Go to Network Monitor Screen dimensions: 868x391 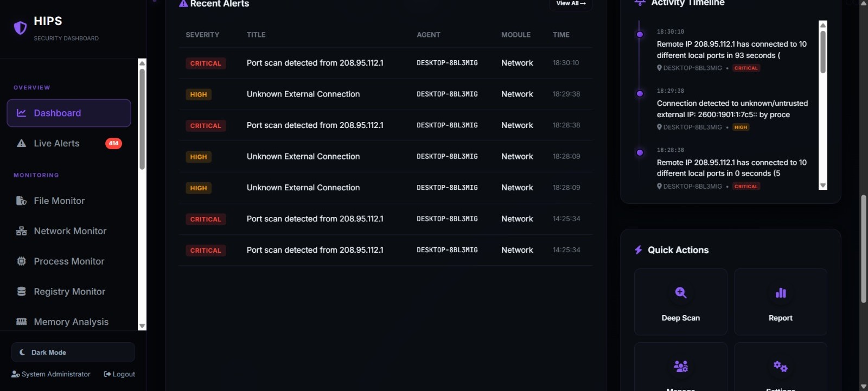pyautogui.click(x=69, y=231)
